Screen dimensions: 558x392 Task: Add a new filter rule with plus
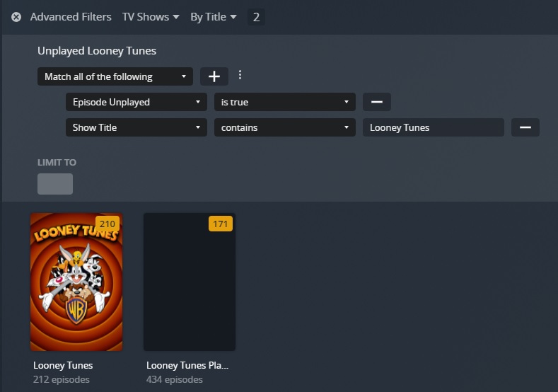[x=214, y=76]
